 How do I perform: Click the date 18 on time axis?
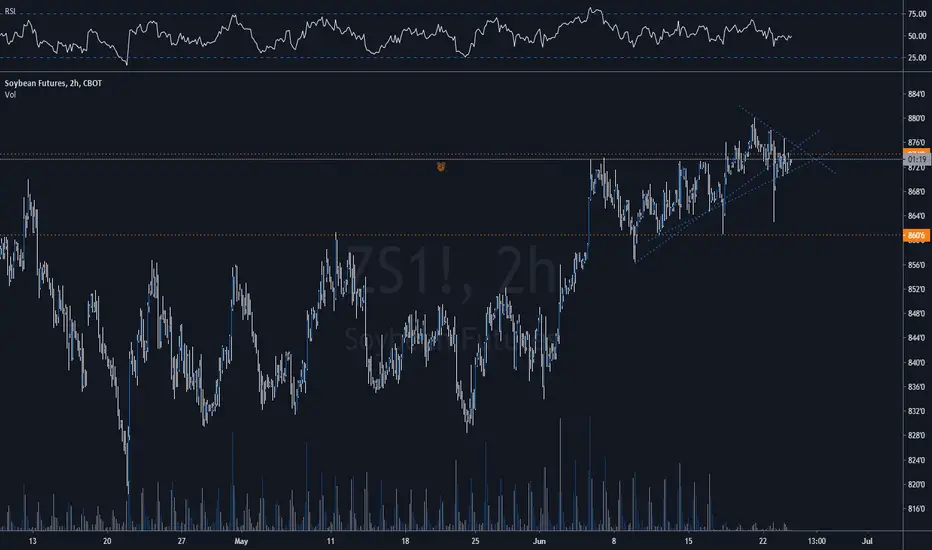405,541
